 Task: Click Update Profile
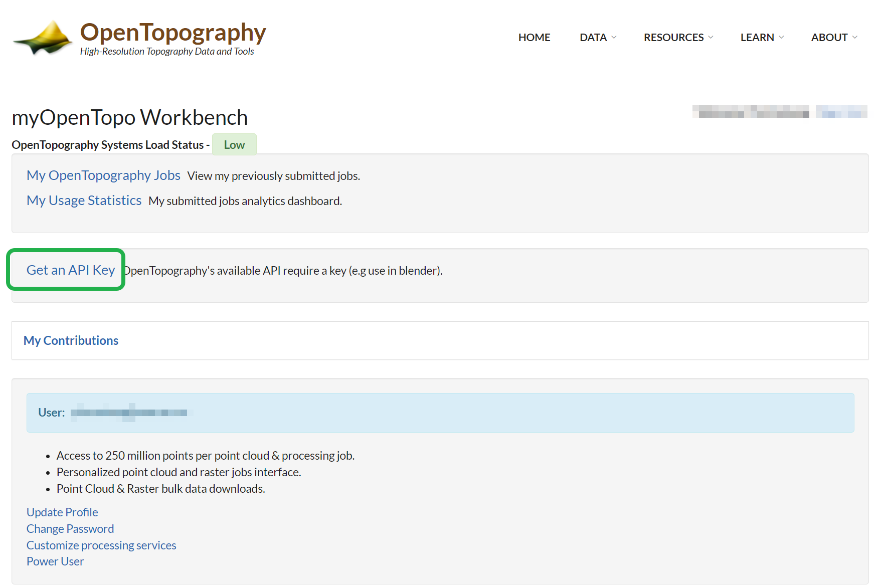click(62, 512)
